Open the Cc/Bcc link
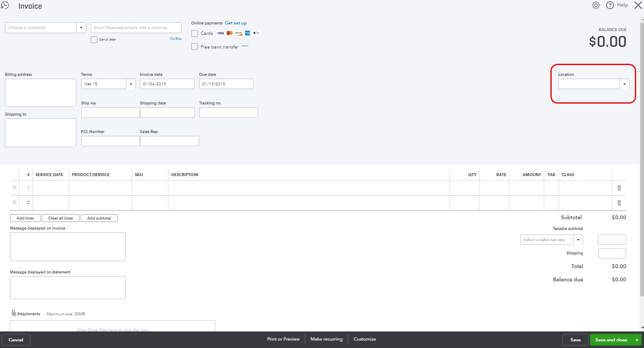Image resolution: width=644 pixels, height=348 pixels. point(176,39)
